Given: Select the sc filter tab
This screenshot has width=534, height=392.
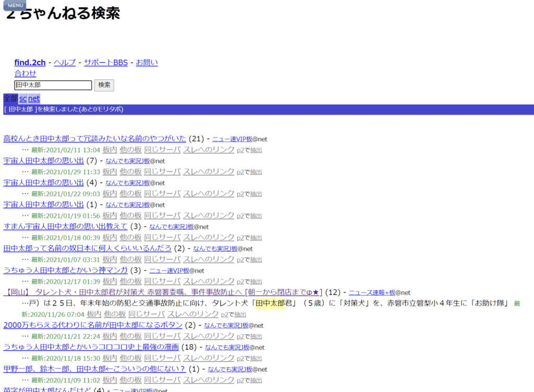Looking at the screenshot, I should coord(23,99).
